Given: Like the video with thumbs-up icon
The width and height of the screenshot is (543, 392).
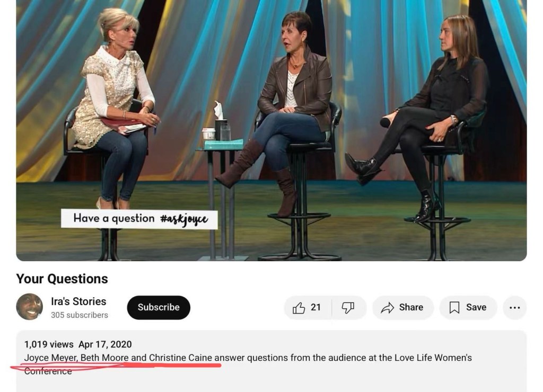Looking at the screenshot, I should (x=299, y=308).
